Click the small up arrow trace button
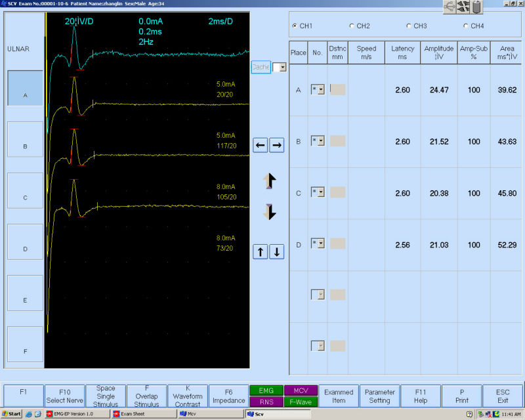Viewport: 525px width, 420px height. coord(260,251)
